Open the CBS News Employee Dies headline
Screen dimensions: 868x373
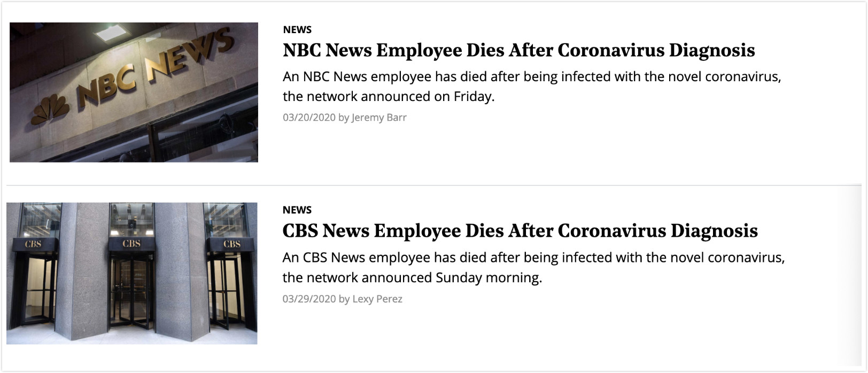520,231
